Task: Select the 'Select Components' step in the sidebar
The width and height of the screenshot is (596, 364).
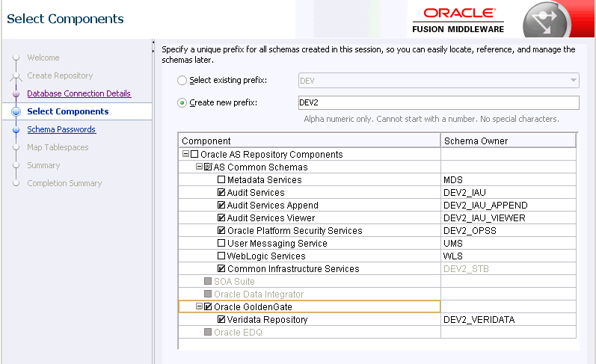Action: coord(67,111)
